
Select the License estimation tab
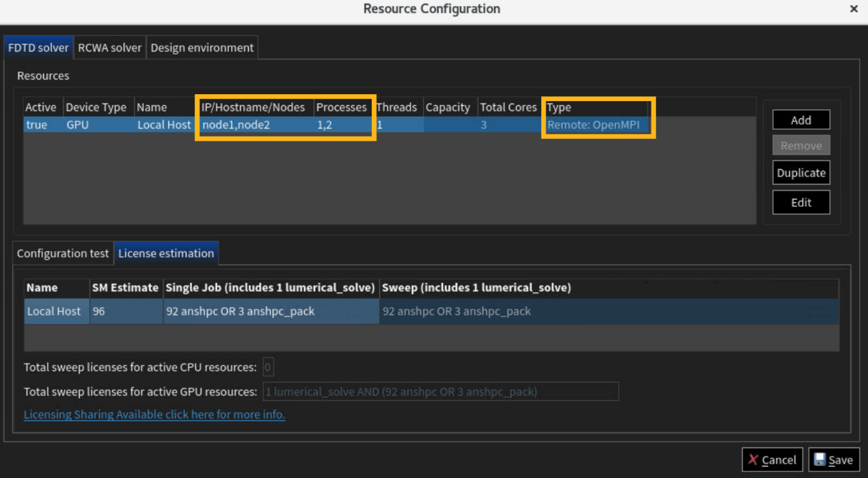click(166, 253)
